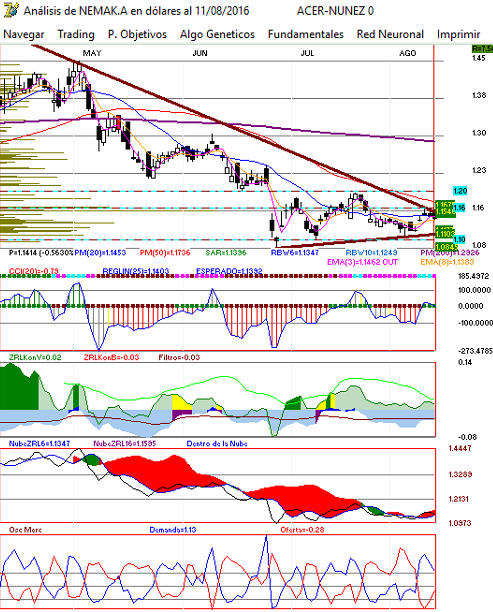The width and height of the screenshot is (493, 612).
Task: Click the SAR=1.1396 indicator label
Action: [x=226, y=253]
